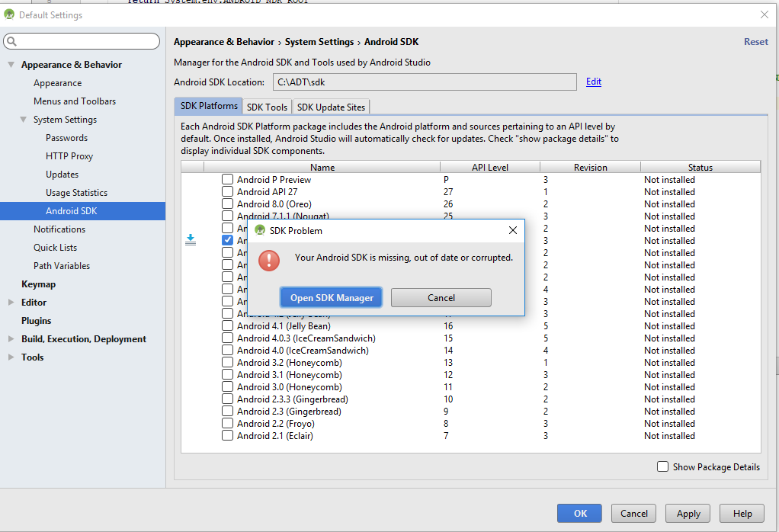Viewport: 779px width, 532px height.
Task: Click the blue download icon beside the selected platform
Action: click(x=190, y=239)
